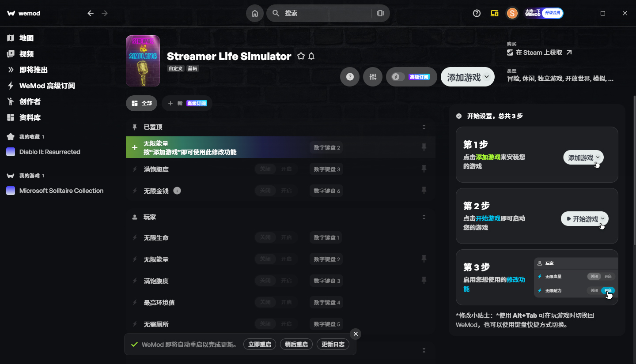Click the 自定义 tag under game title

[x=175, y=69]
